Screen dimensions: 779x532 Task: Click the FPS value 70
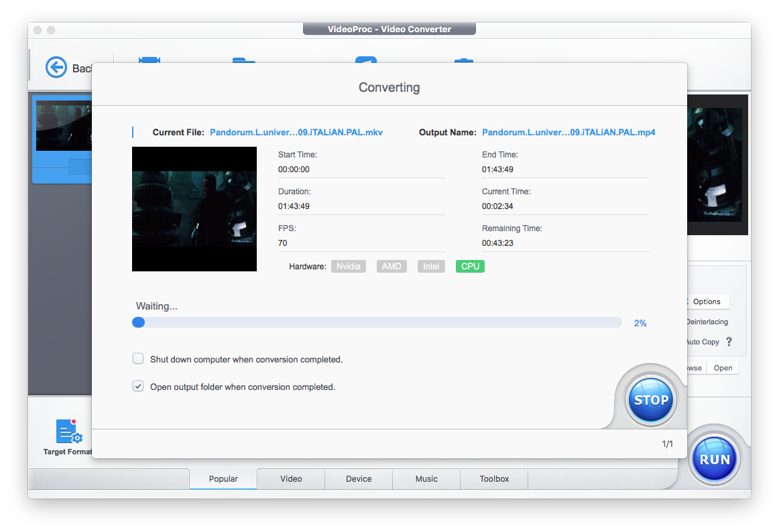283,243
